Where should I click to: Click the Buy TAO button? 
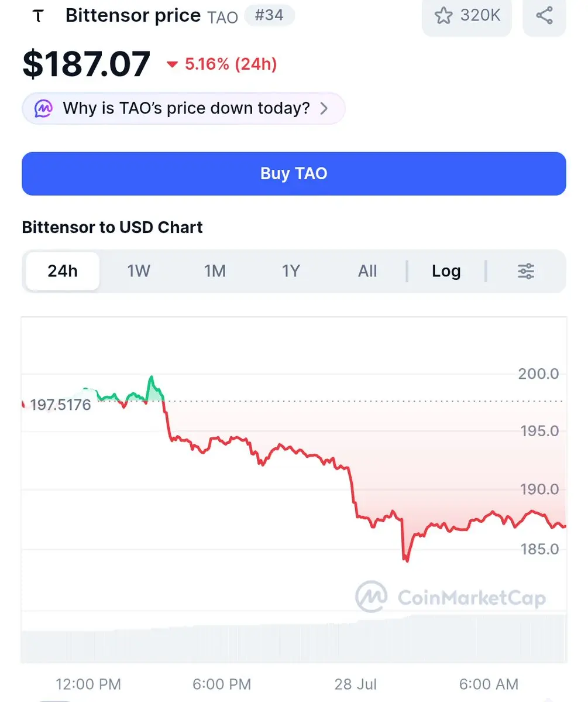pos(294,174)
